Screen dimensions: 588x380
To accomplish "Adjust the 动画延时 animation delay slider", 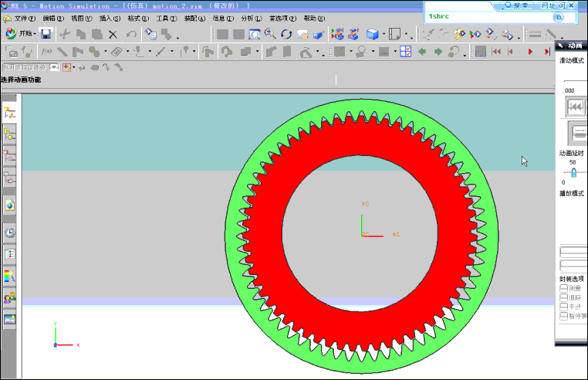I will point(573,172).
